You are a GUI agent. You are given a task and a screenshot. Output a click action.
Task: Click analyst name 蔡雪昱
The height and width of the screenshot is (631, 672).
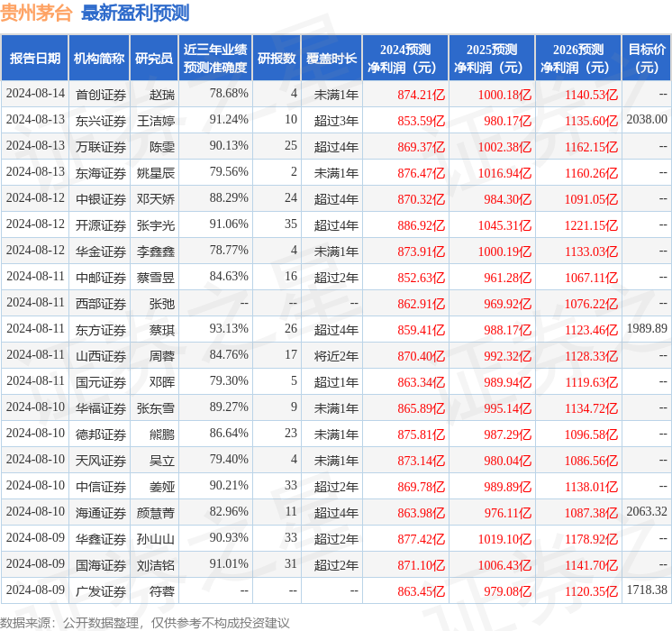[156, 278]
